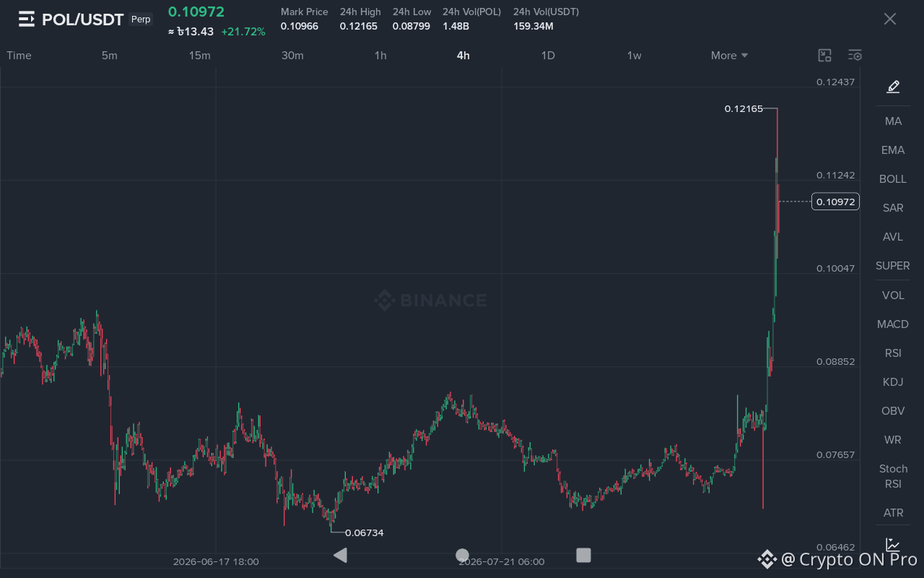Switch to the 1D timeframe
924x578 pixels.
[x=548, y=56]
